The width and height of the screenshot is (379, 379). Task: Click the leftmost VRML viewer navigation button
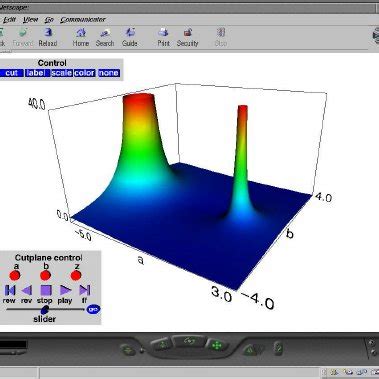[x=128, y=350]
